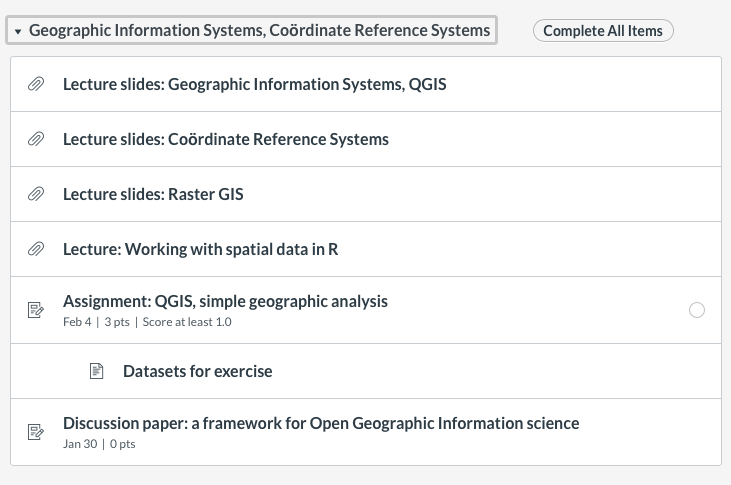Click attachment icon for spatial data in R lecture

[x=35, y=250]
